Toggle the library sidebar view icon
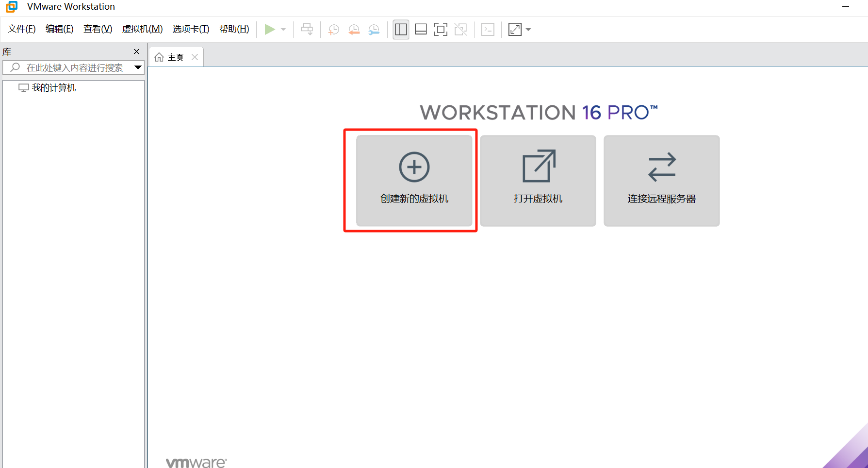868x468 pixels. [x=401, y=30]
